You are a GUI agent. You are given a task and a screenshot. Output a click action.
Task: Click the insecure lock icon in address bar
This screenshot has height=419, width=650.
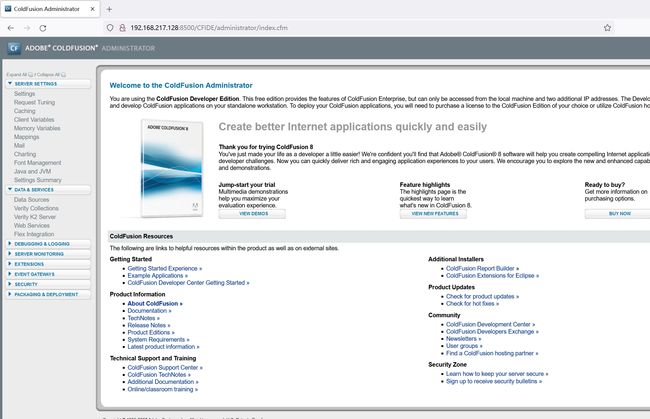(122, 28)
